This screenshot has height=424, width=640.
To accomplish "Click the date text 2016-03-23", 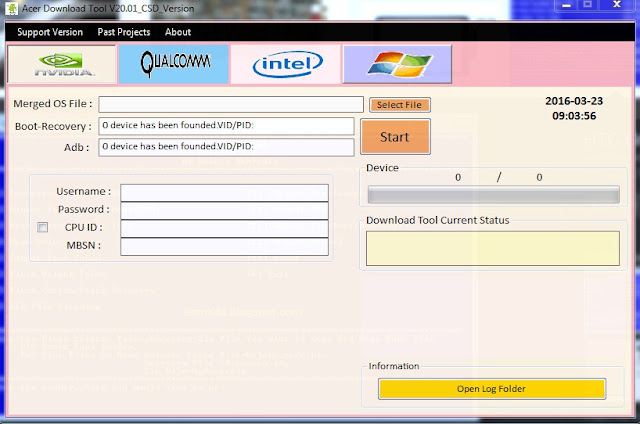I will pos(574,101).
